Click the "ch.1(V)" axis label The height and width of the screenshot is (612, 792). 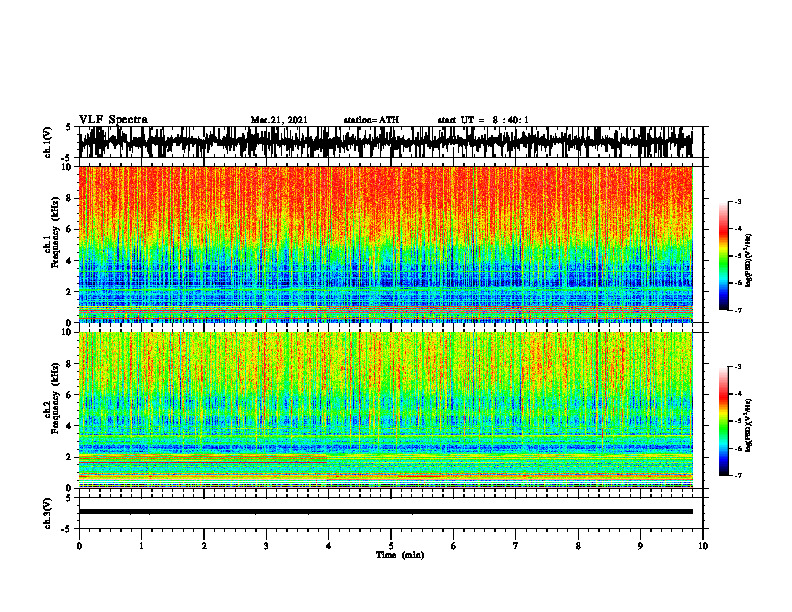[47, 142]
